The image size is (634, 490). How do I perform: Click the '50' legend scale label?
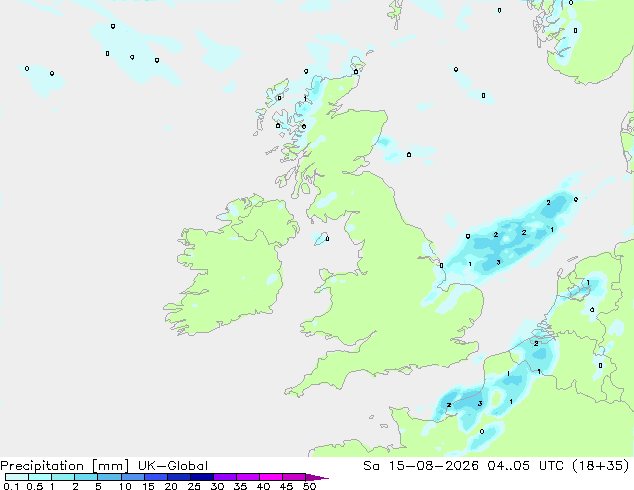309,486
